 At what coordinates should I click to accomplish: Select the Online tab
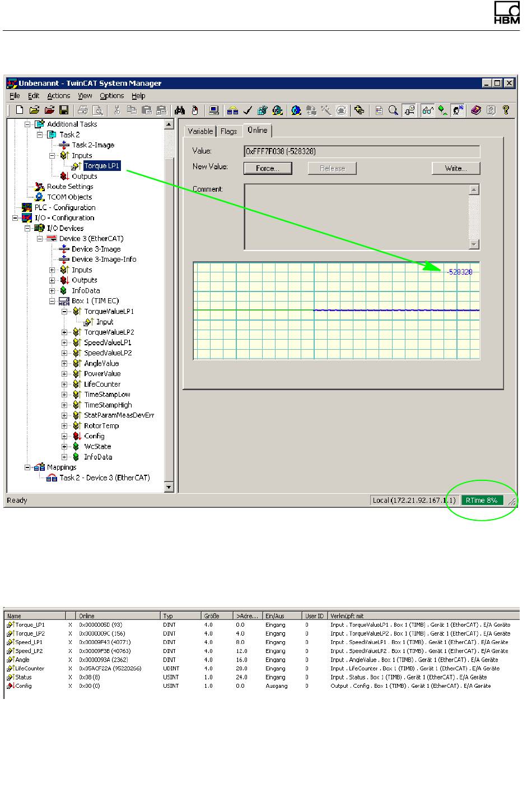pyautogui.click(x=257, y=130)
